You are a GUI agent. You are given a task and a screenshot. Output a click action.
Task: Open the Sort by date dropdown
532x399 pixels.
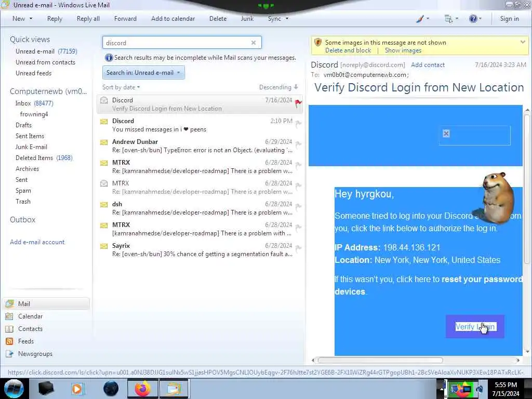tap(121, 87)
